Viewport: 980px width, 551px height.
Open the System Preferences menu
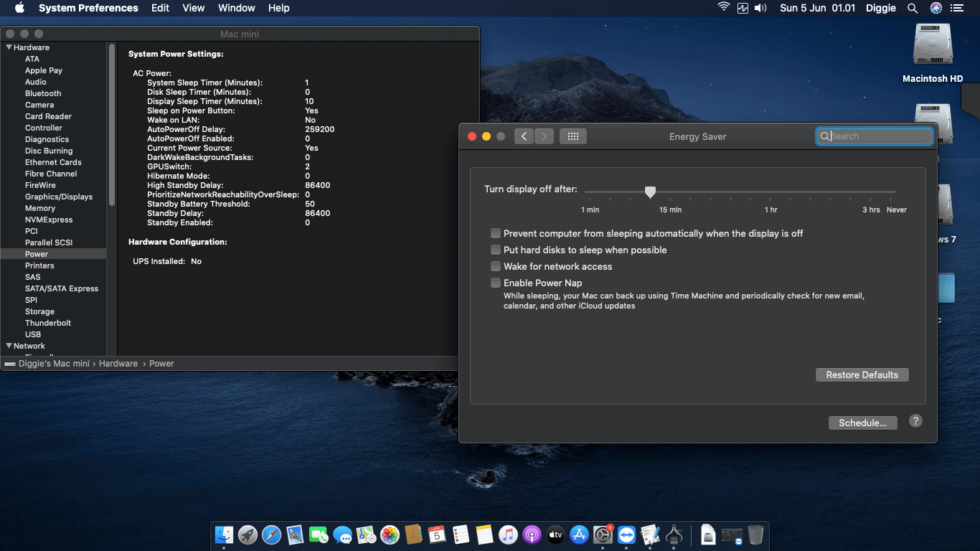point(88,8)
